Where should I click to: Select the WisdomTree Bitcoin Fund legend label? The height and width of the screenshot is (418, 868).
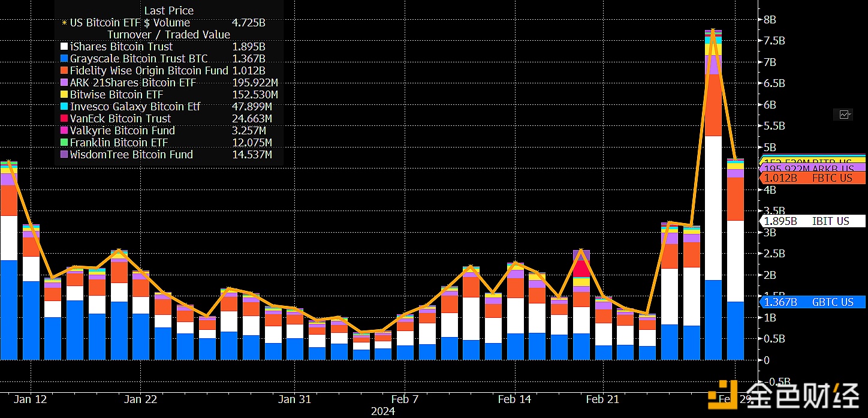click(x=131, y=155)
